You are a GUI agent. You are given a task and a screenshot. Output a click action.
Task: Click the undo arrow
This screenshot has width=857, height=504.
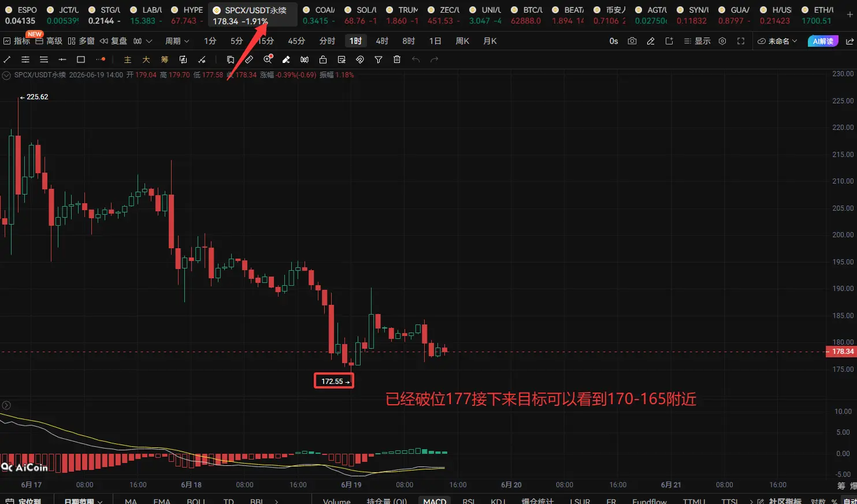click(415, 59)
